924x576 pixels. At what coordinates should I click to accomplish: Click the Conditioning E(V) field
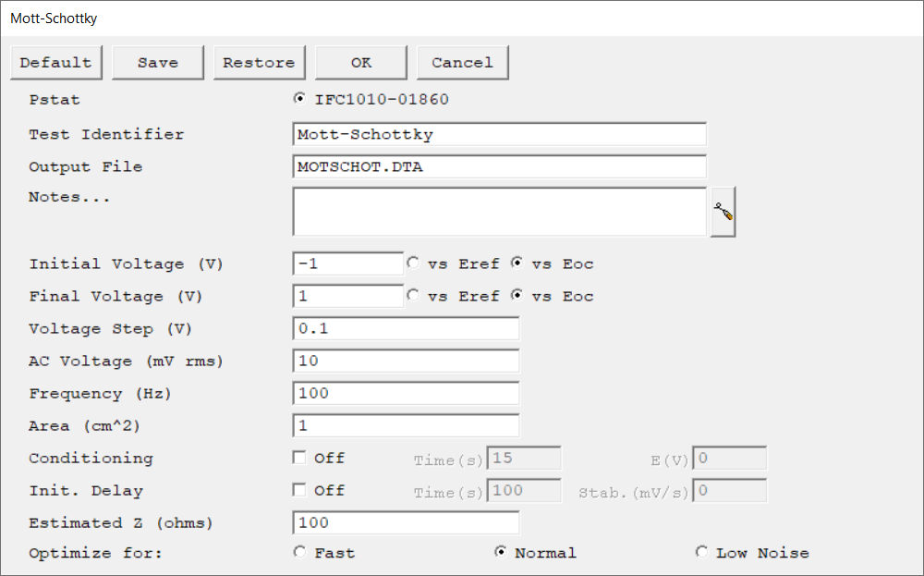point(730,458)
